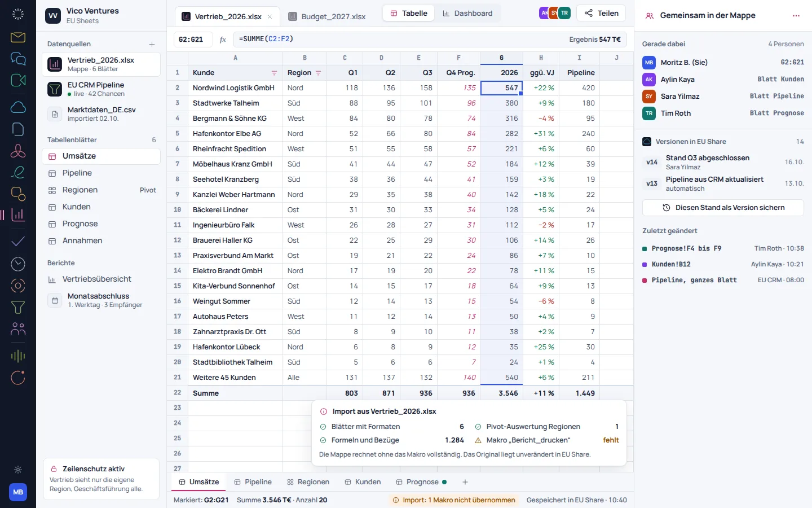
Task: Open the funnel icon in the app rail
Action: coord(18,307)
